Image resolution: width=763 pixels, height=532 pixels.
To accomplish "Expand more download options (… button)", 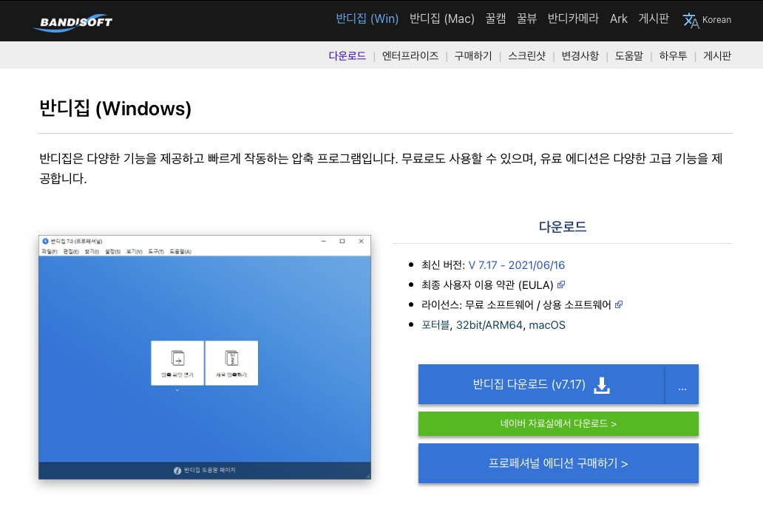I will pos(682,384).
